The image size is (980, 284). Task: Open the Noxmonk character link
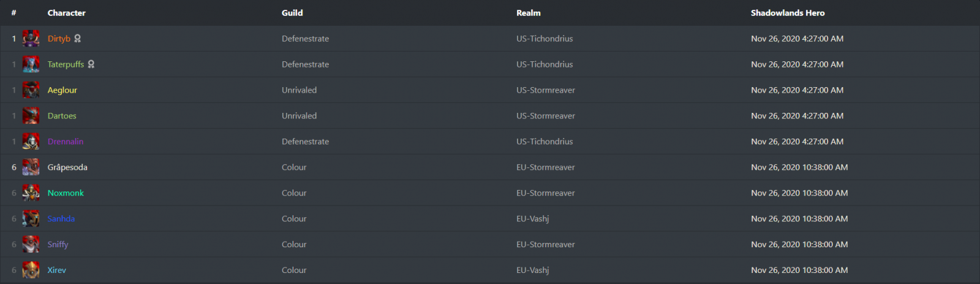pos(66,193)
